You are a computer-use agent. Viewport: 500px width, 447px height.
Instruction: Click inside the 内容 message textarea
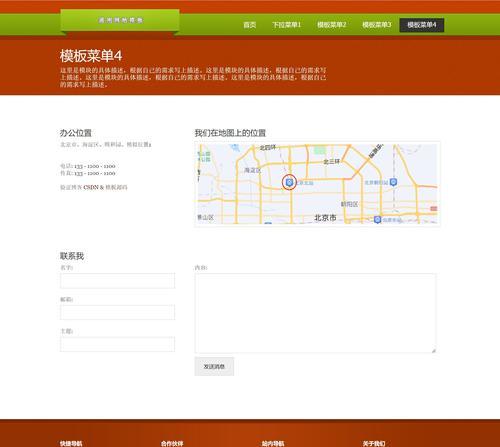[315, 313]
